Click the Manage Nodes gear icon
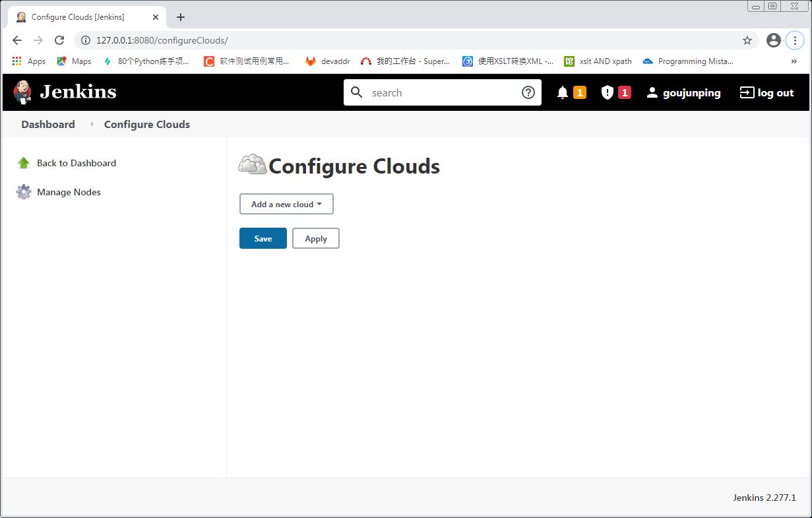812x518 pixels. 24,192
